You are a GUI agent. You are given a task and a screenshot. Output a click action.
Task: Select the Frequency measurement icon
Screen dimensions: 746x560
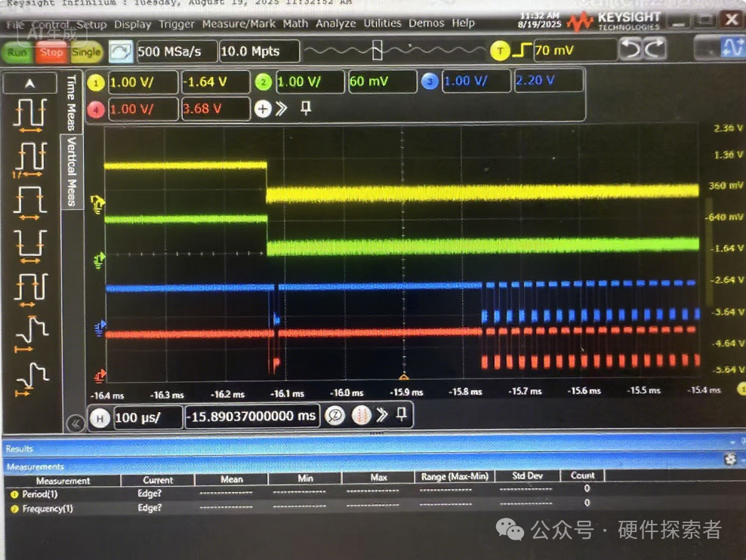coord(29,160)
